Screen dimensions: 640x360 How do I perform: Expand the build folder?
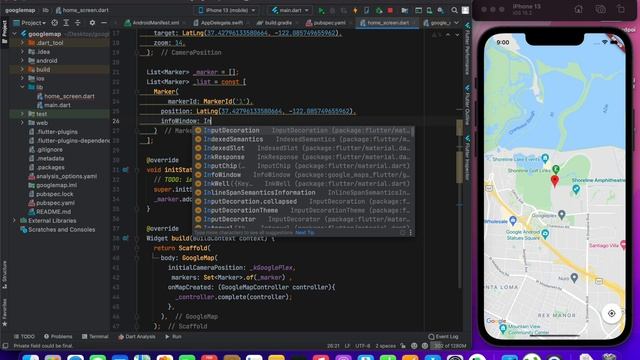[x=22, y=69]
